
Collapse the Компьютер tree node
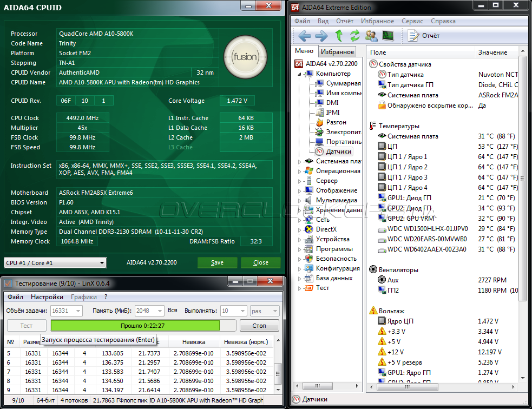pyautogui.click(x=299, y=74)
